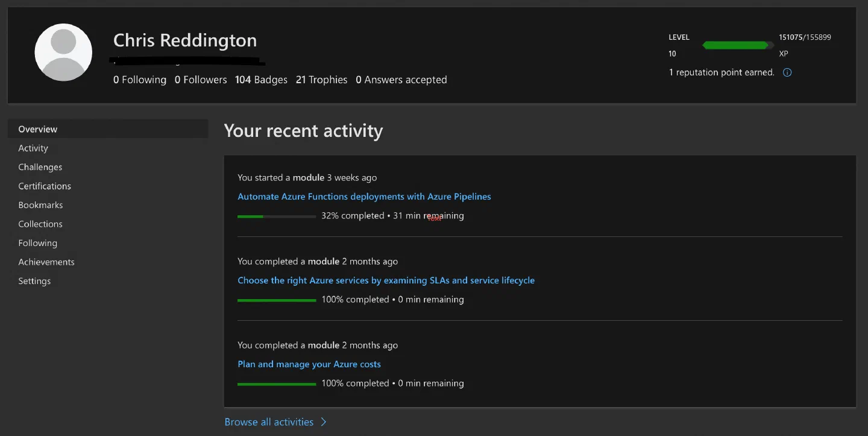Click progress bar under Azure costs module

coord(277,384)
